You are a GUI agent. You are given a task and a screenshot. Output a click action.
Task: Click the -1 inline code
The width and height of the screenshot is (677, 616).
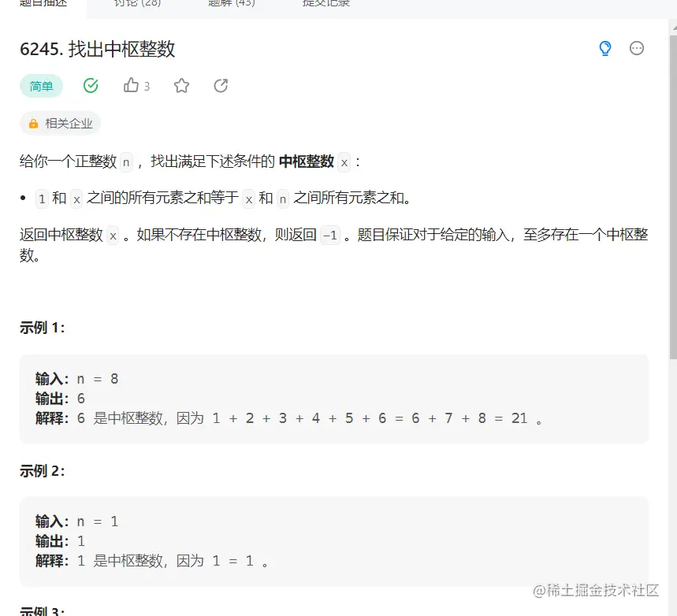[330, 236]
